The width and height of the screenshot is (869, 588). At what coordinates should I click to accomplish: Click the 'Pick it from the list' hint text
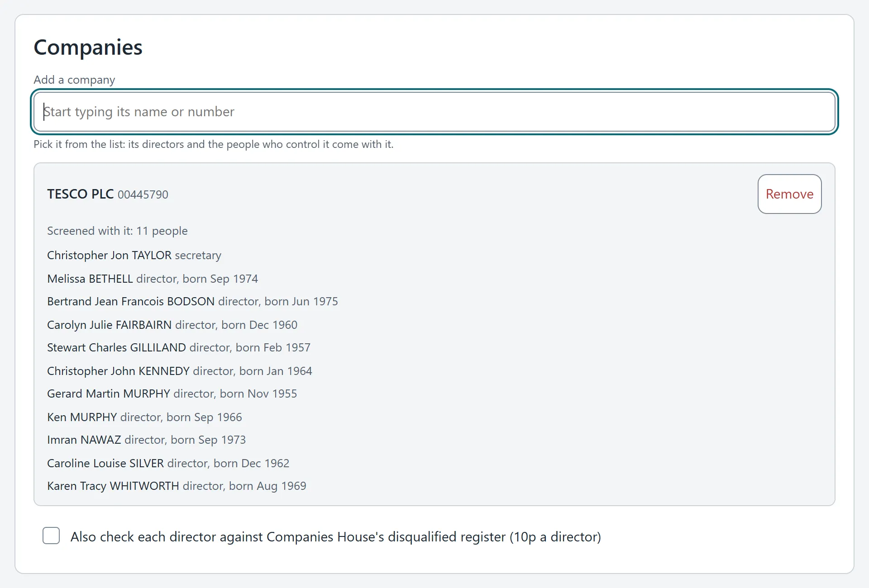213,144
